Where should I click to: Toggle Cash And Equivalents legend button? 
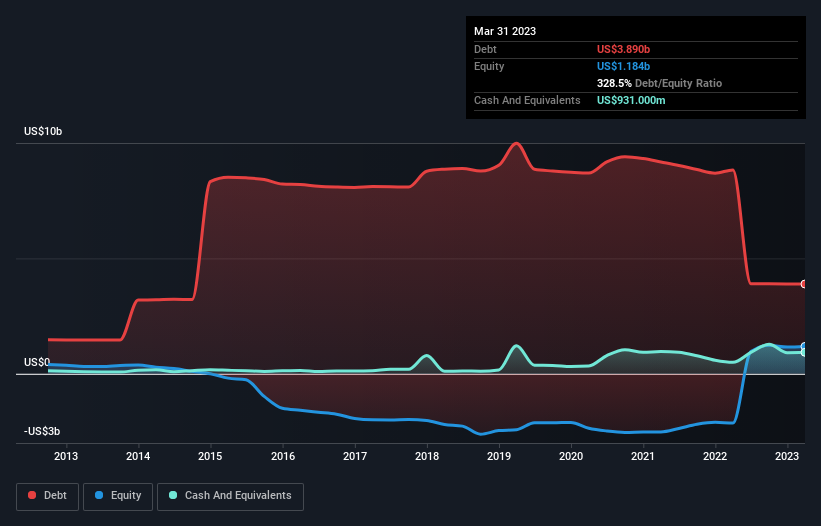coord(230,496)
